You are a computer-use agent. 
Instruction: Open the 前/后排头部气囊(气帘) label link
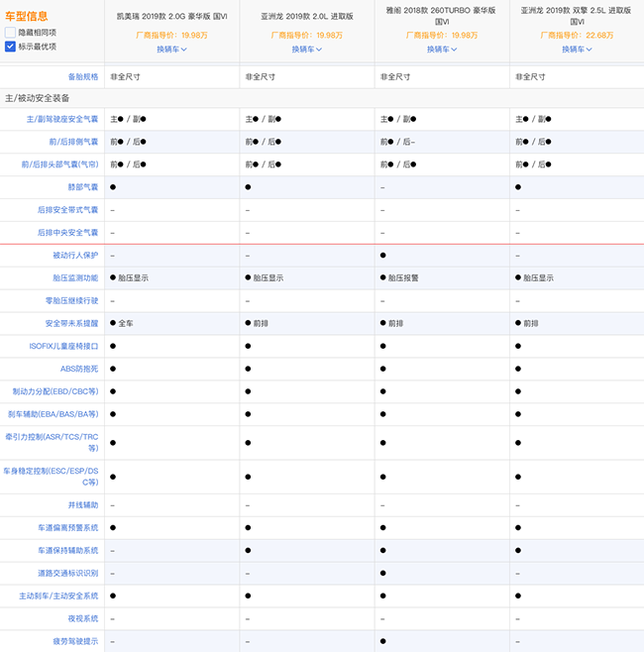[59, 164]
